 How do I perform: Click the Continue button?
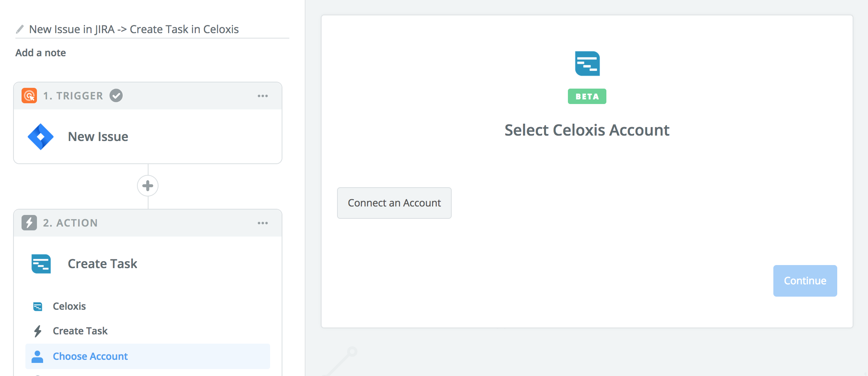coord(805,281)
